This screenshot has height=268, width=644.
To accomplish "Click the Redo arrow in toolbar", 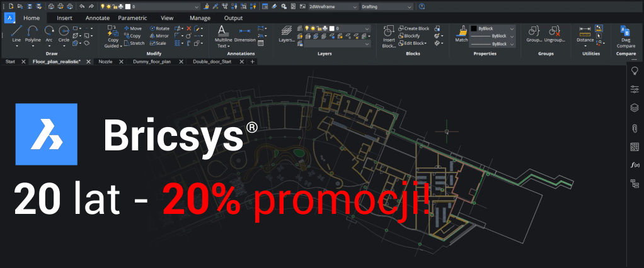I will click(x=91, y=6).
